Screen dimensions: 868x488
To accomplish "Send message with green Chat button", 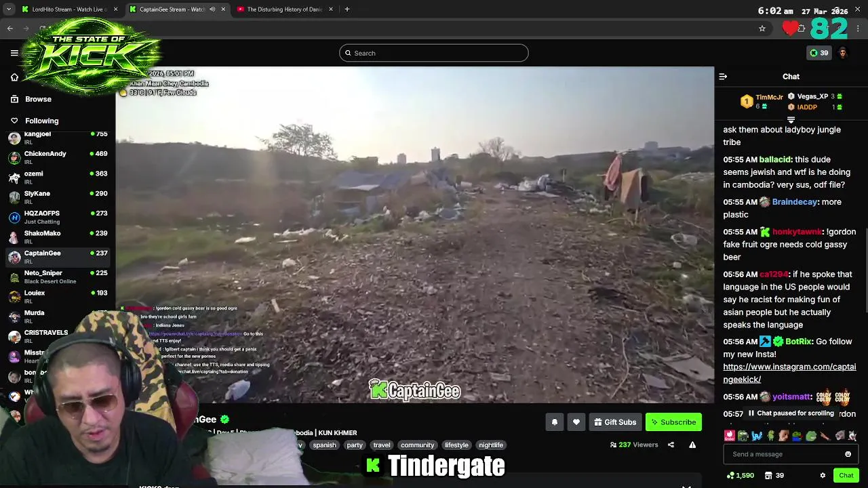I will point(846,475).
